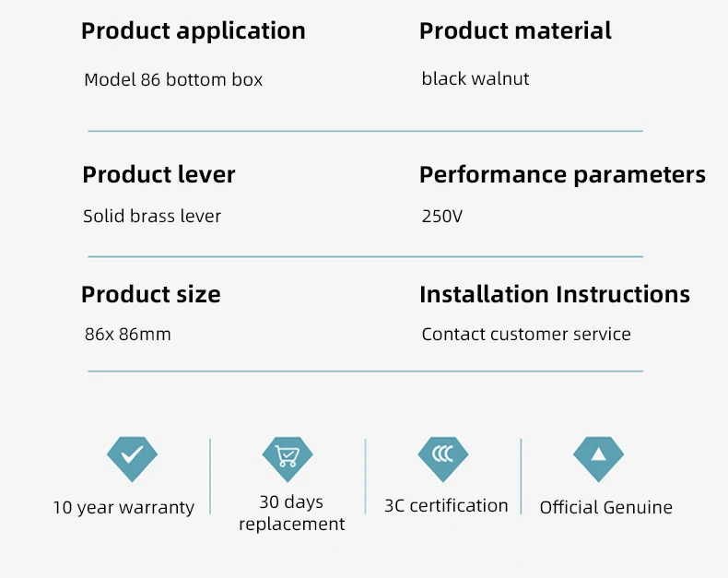Click the Installation Instructions heading
Viewport: 728px width, 578px height.
coord(555,294)
